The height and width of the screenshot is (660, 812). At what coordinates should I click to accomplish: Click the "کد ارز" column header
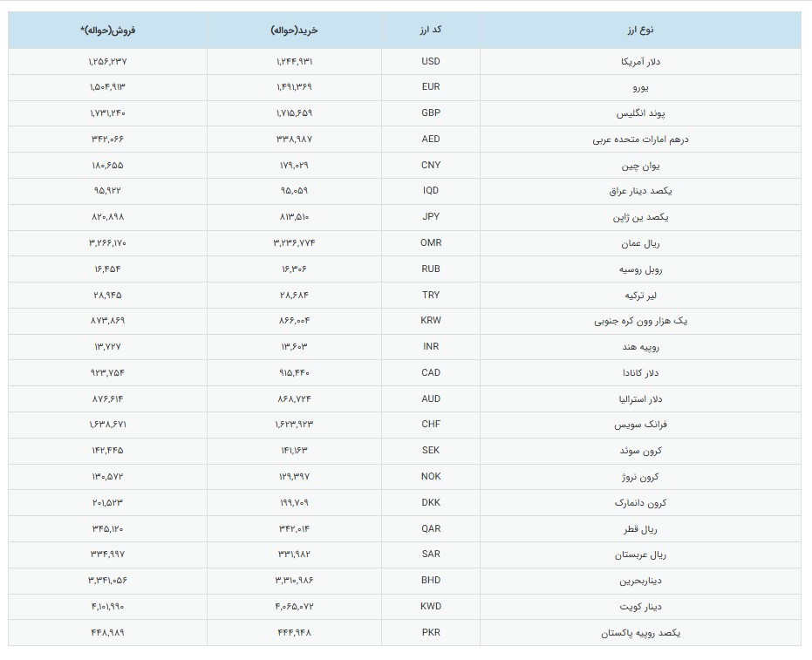[431, 30]
